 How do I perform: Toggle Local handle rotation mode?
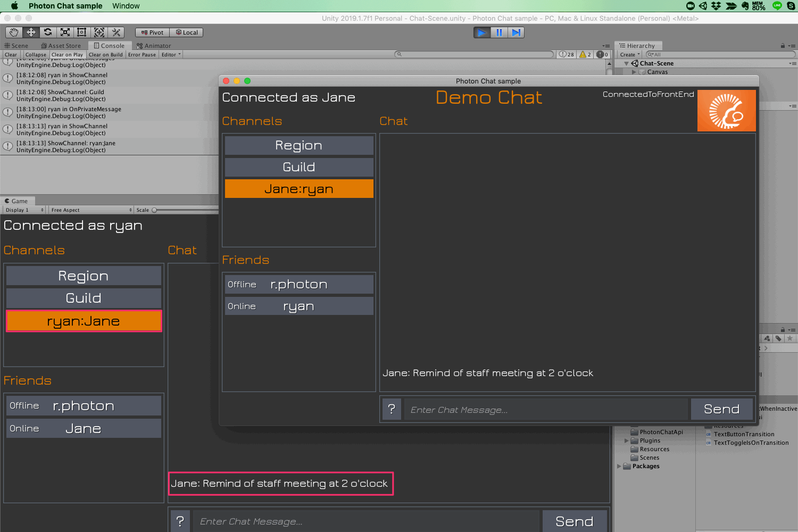point(187,32)
